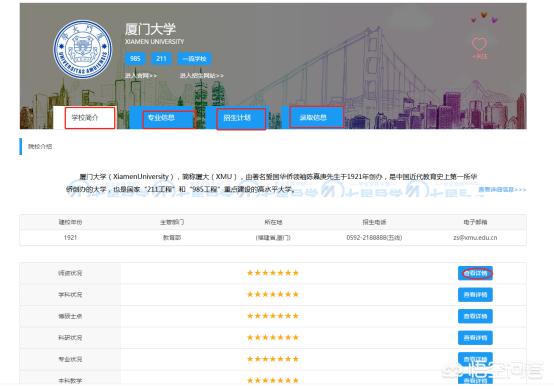Open the 进入招生网站>> link
This screenshot has height=389, width=554.
pyautogui.click(x=201, y=76)
